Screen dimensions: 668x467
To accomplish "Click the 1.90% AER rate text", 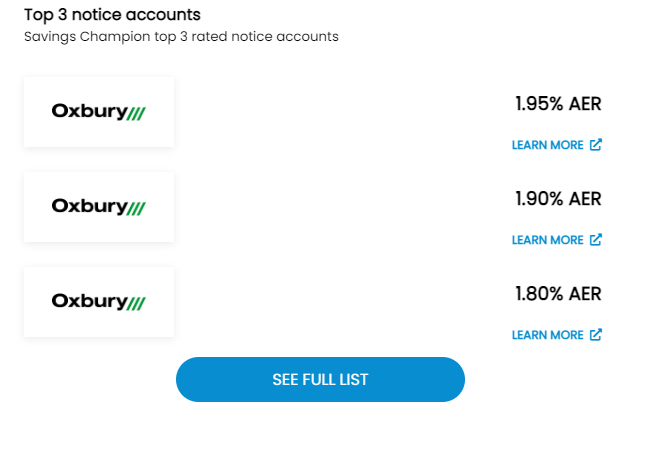I will tap(558, 199).
